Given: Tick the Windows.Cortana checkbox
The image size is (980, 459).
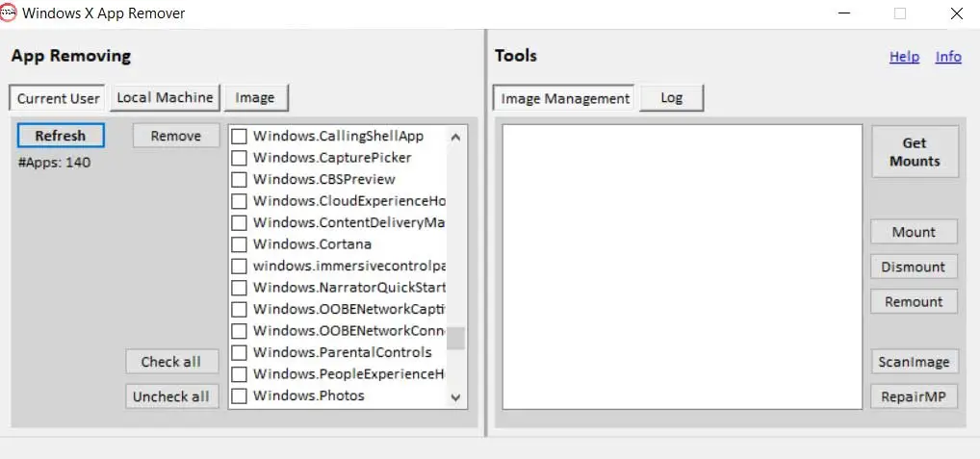Looking at the screenshot, I should coord(239,244).
